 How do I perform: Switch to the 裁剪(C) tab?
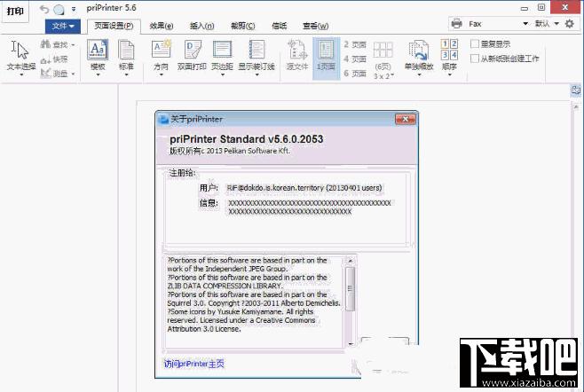[x=243, y=26]
